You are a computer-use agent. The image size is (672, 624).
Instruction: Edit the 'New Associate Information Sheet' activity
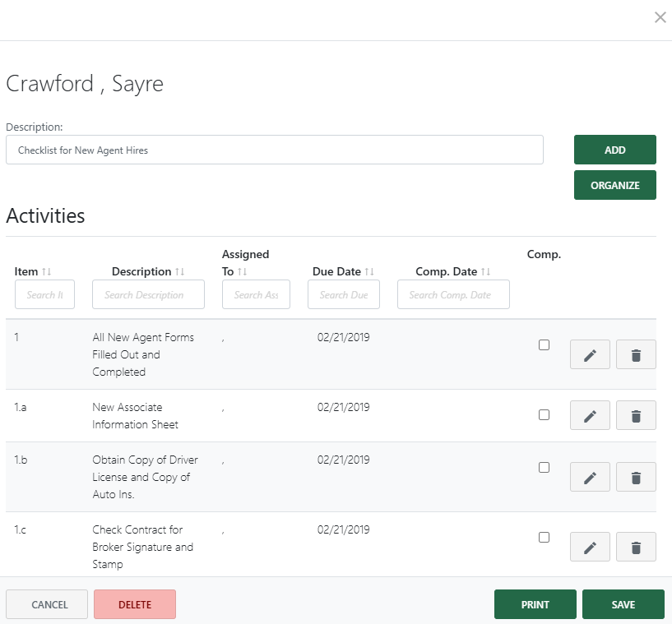590,415
